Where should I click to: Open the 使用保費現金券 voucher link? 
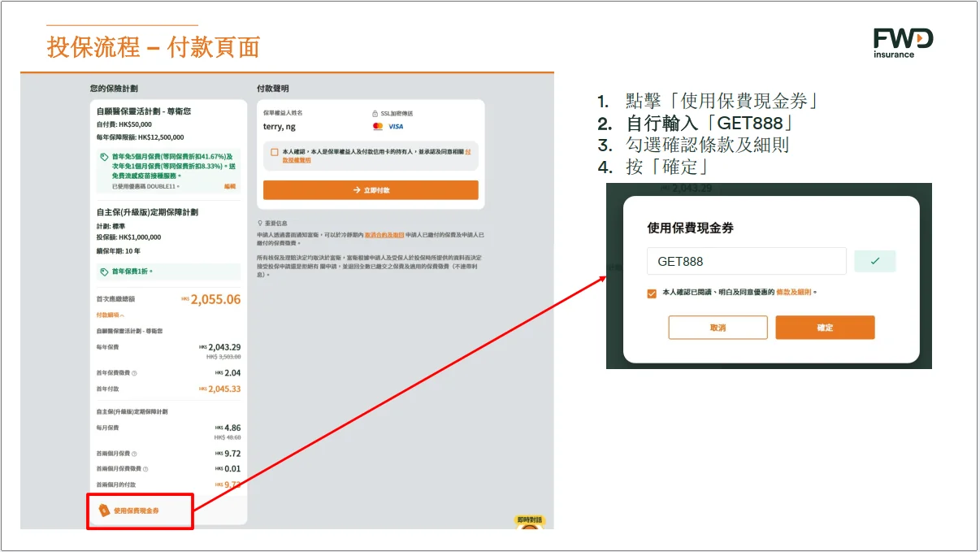coord(137,511)
